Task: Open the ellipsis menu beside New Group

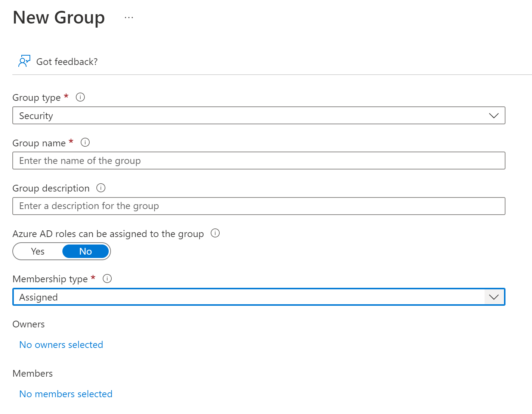Action: click(129, 17)
